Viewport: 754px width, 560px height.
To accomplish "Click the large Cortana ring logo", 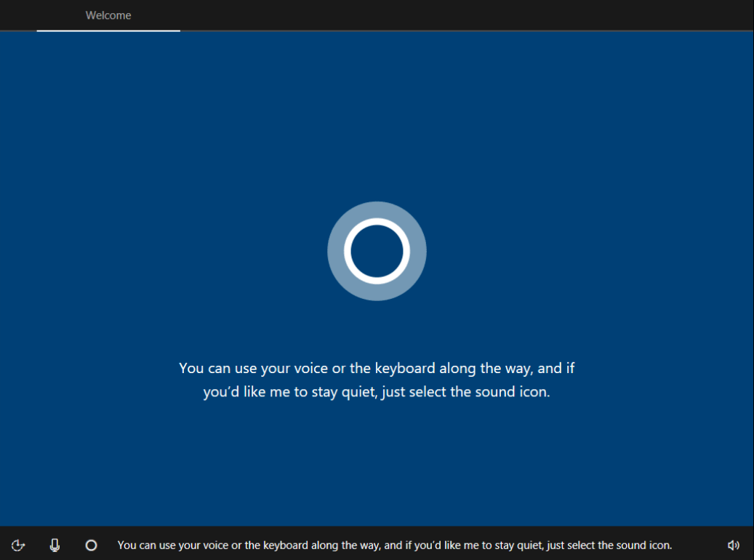I will coord(377,251).
